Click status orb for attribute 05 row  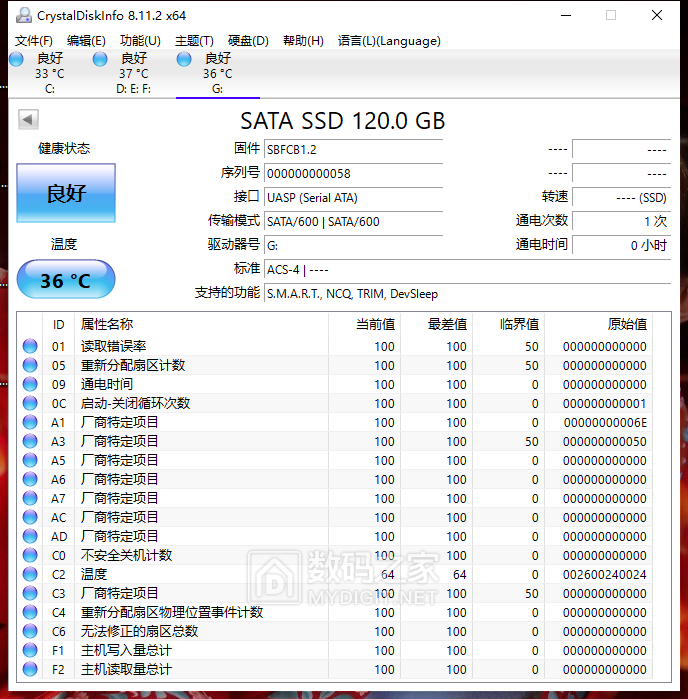30,365
